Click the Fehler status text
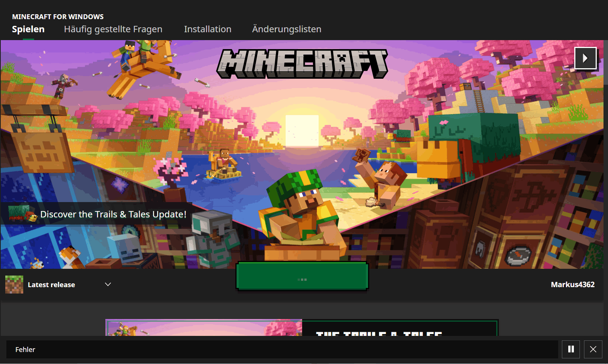Image resolution: width=608 pixels, height=364 pixels. point(25,349)
